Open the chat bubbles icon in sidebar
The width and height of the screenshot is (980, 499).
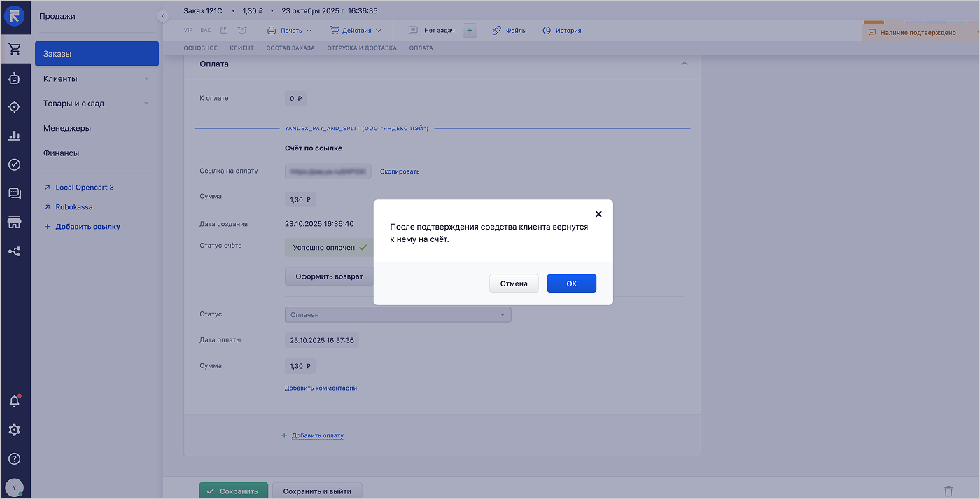pyautogui.click(x=14, y=194)
